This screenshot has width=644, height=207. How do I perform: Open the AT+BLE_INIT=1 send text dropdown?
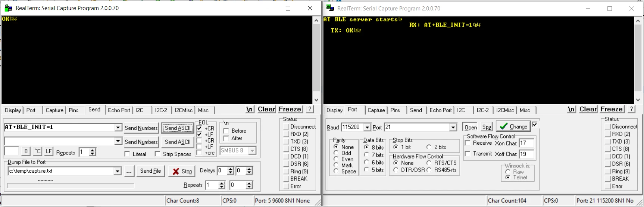click(118, 128)
